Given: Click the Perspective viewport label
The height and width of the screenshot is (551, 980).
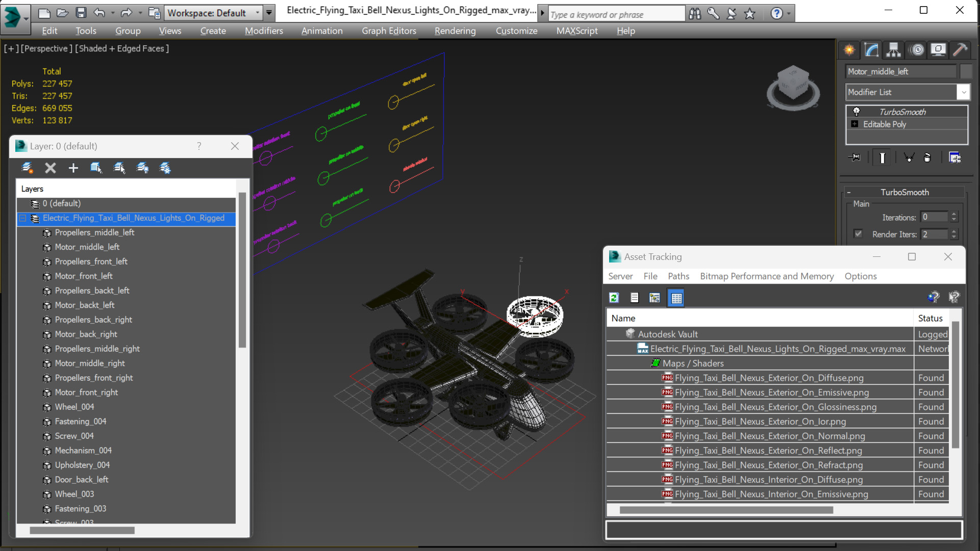Looking at the screenshot, I should click(x=46, y=48).
